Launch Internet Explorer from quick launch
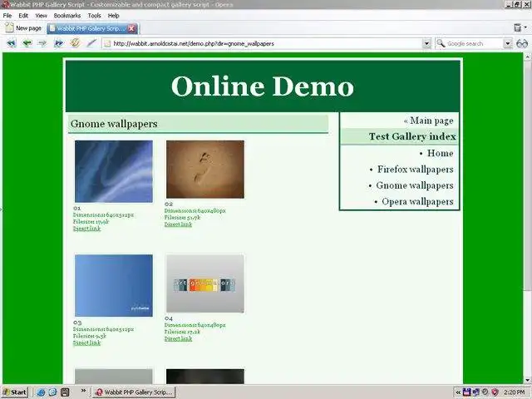 41,392
